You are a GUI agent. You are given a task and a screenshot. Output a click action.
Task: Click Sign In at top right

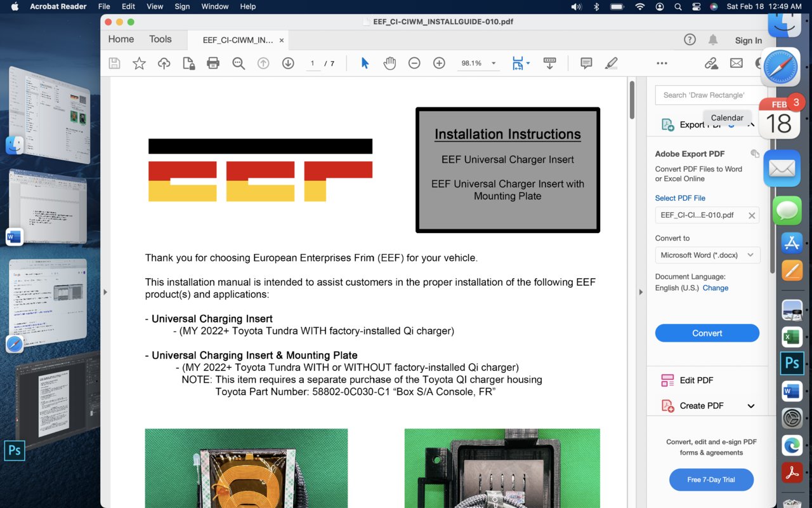(749, 40)
